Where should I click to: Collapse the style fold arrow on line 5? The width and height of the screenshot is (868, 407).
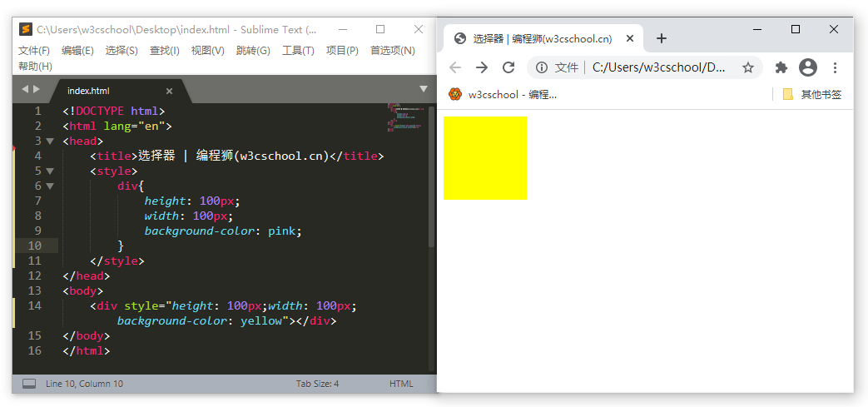pyautogui.click(x=50, y=171)
